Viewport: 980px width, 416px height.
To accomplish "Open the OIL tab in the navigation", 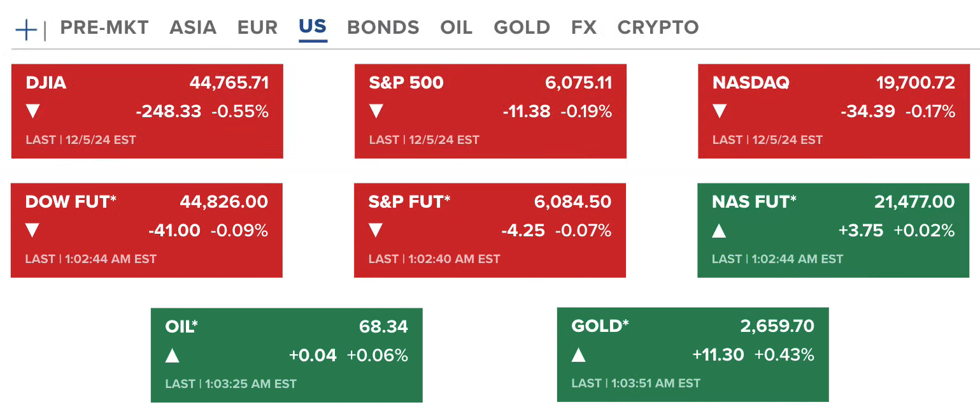I will (456, 27).
